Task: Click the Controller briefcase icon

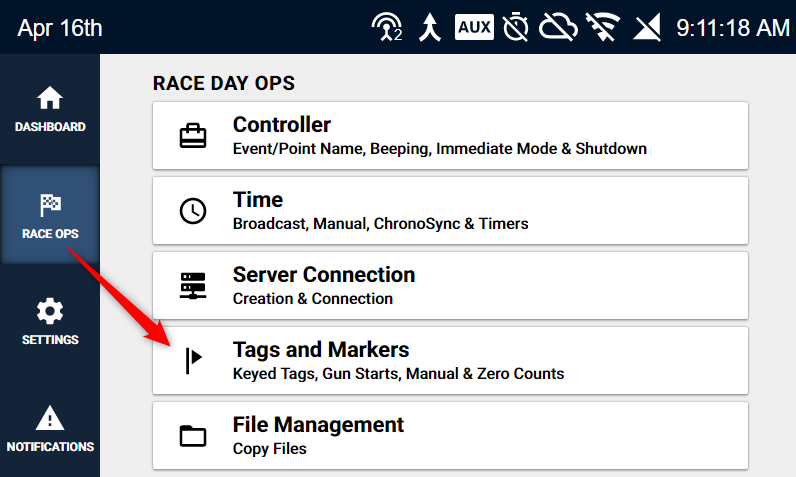Action: pyautogui.click(x=193, y=135)
